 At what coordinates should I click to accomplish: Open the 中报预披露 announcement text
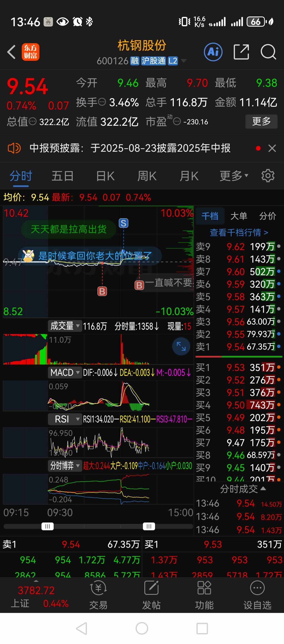[x=130, y=148]
